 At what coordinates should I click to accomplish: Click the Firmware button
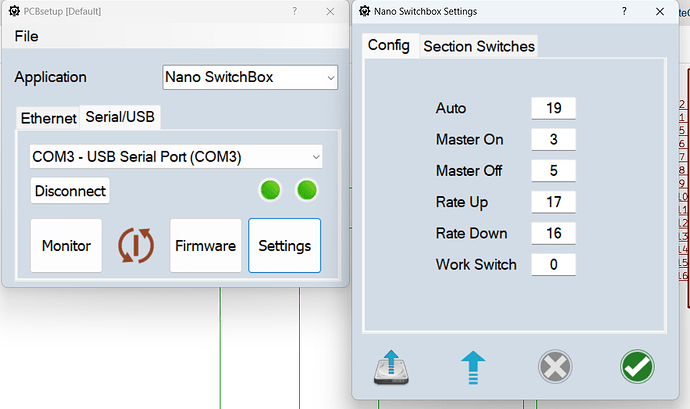tap(206, 246)
